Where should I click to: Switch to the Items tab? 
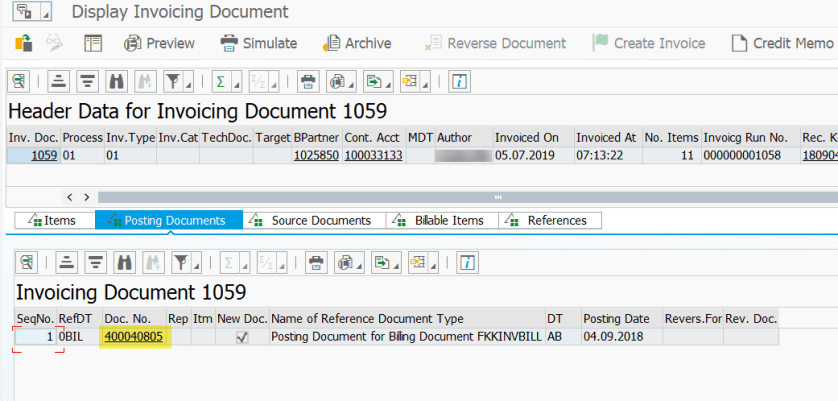pyautogui.click(x=55, y=220)
